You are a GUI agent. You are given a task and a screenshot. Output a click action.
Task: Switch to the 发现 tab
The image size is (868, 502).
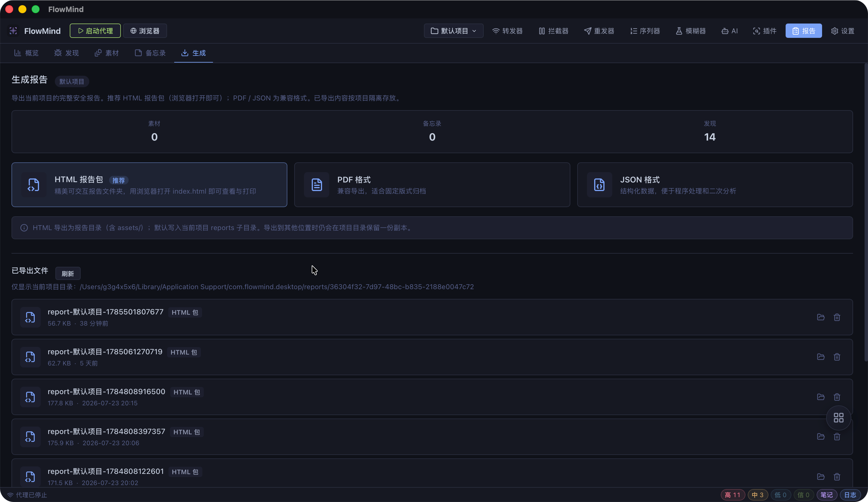click(x=67, y=53)
